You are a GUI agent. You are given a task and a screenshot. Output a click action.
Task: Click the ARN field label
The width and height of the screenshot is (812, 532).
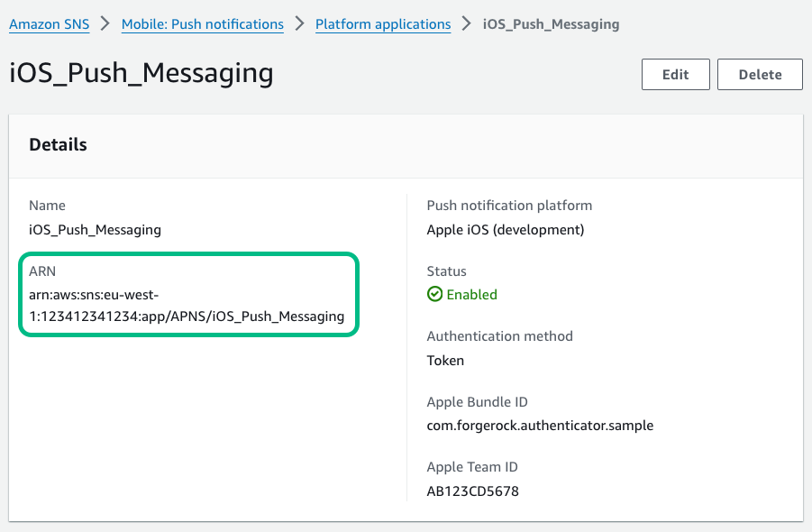[42, 271]
